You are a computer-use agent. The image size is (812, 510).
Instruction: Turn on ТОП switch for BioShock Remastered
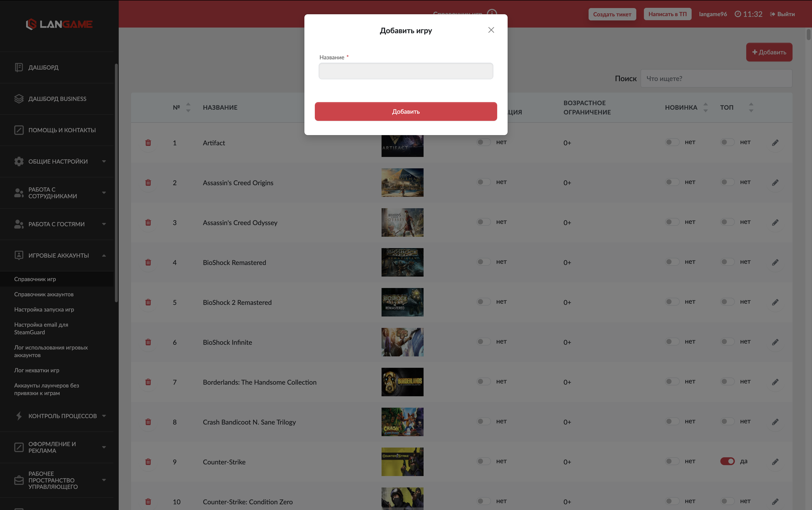[x=727, y=262]
